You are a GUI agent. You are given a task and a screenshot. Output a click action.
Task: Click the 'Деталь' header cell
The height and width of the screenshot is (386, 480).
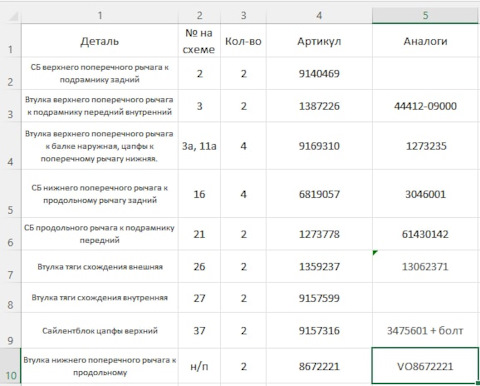pyautogui.click(x=100, y=41)
